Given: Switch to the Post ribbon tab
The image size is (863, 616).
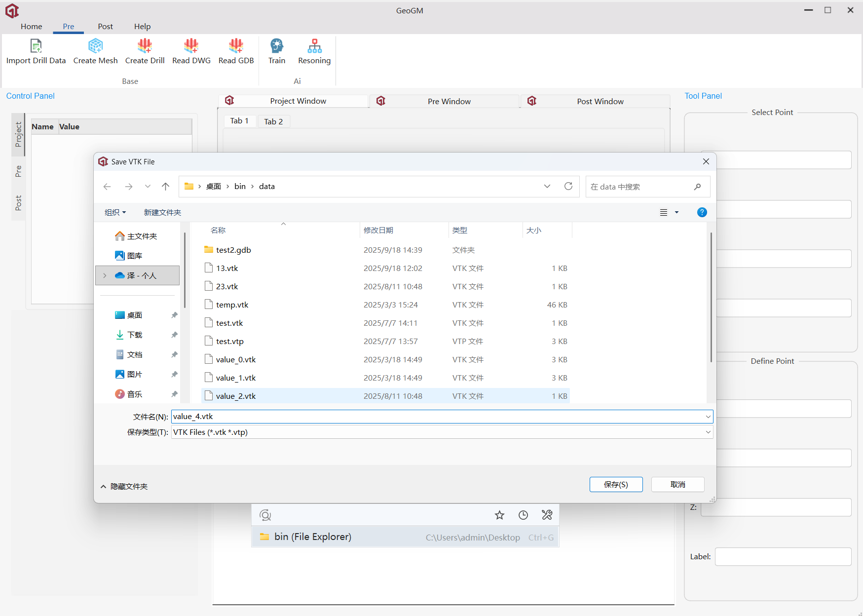Looking at the screenshot, I should 105,27.
